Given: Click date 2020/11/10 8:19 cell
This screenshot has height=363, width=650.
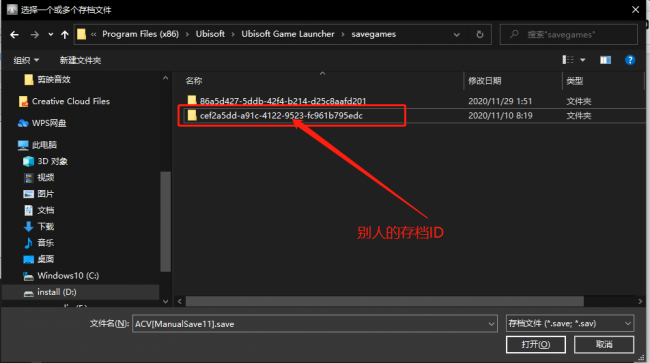Looking at the screenshot, I should click(500, 116).
